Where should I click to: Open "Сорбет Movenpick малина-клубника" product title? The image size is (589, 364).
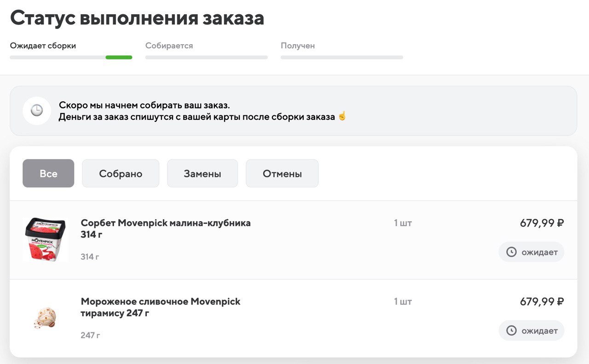point(166,229)
